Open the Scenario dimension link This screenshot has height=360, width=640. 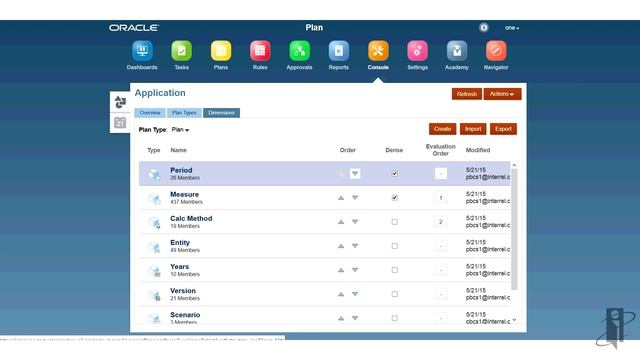185,315
